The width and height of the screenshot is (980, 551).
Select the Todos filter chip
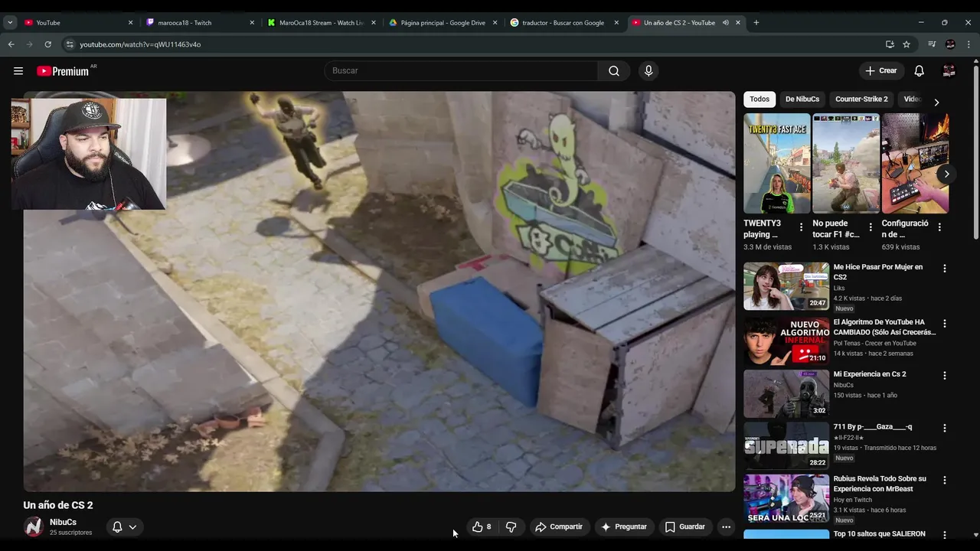coord(759,99)
